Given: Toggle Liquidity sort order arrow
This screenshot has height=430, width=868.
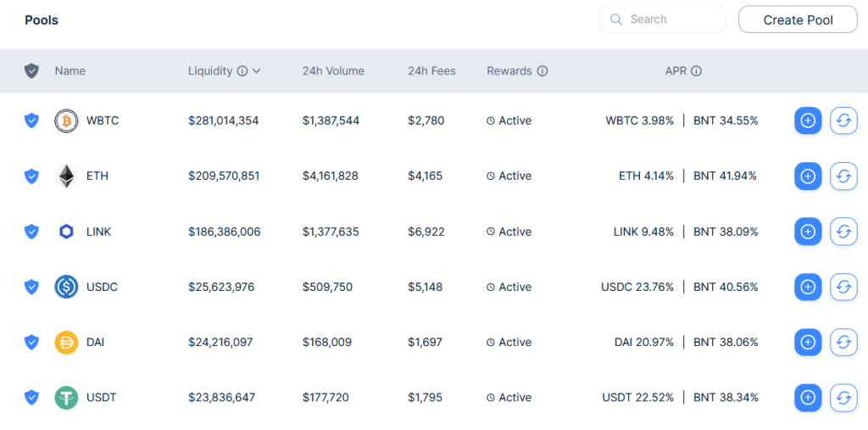Looking at the screenshot, I should click(256, 71).
